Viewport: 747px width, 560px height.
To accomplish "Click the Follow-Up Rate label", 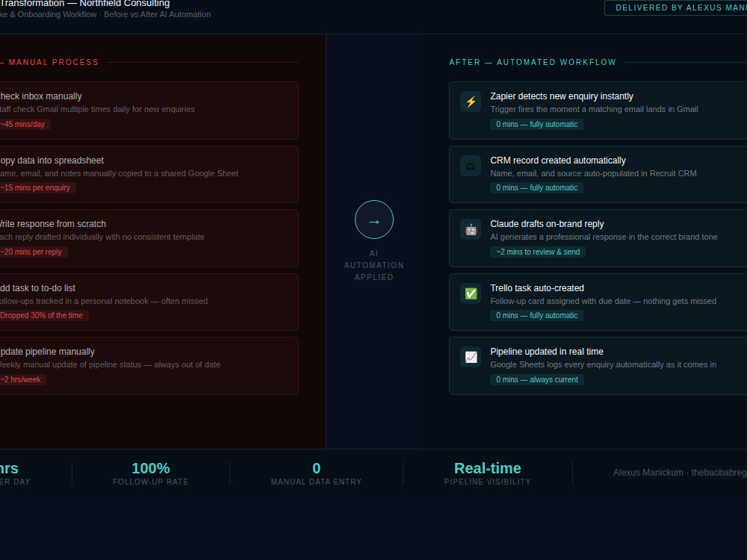I will point(151,482).
